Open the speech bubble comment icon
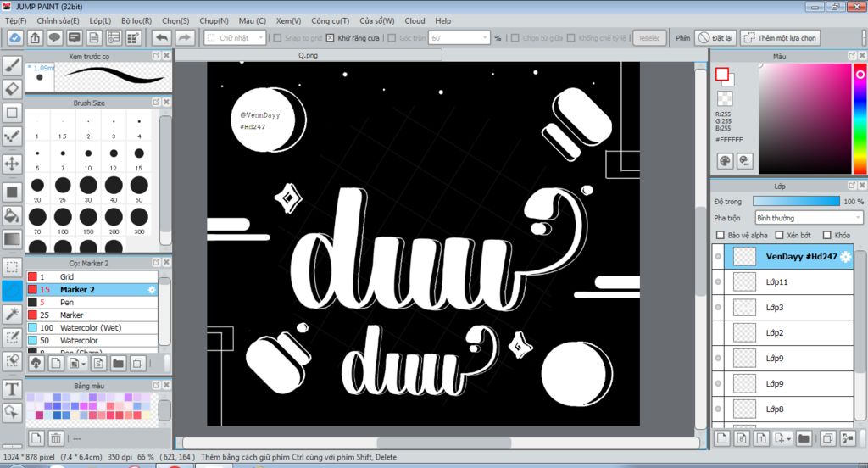The height and width of the screenshot is (468, 868). click(54, 37)
